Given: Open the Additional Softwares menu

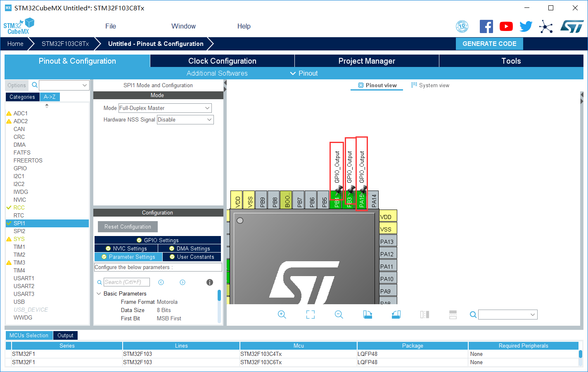Looking at the screenshot, I should [217, 73].
